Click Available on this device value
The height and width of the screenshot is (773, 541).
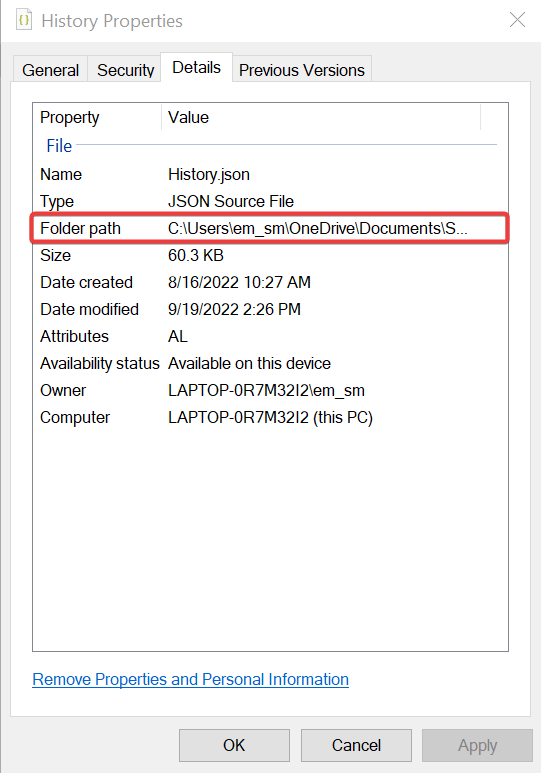(x=249, y=363)
